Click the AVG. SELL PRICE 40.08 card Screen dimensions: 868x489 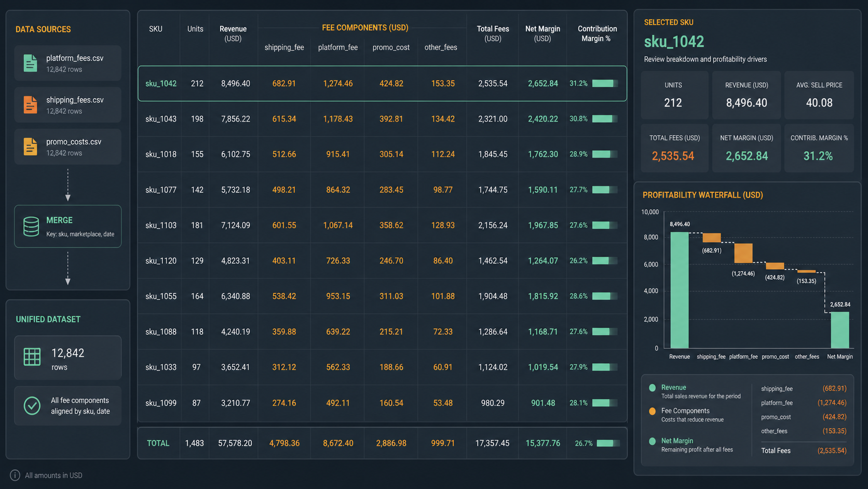click(819, 95)
